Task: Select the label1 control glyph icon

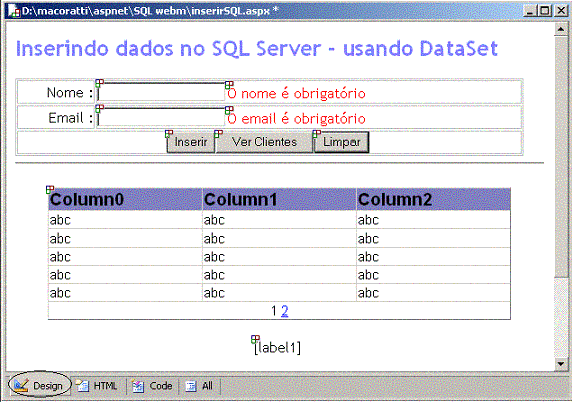Action: coord(255,339)
